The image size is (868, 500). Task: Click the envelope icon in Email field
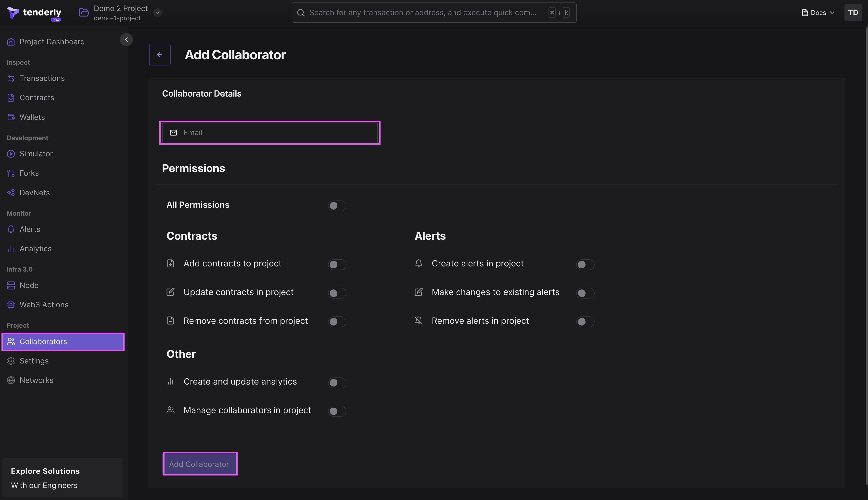[x=173, y=133]
